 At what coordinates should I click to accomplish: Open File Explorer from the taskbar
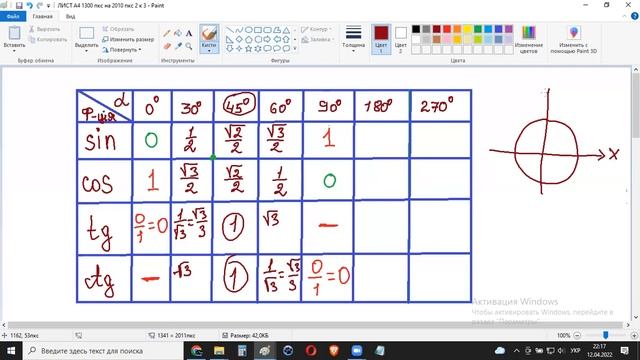pyautogui.click(x=220, y=351)
